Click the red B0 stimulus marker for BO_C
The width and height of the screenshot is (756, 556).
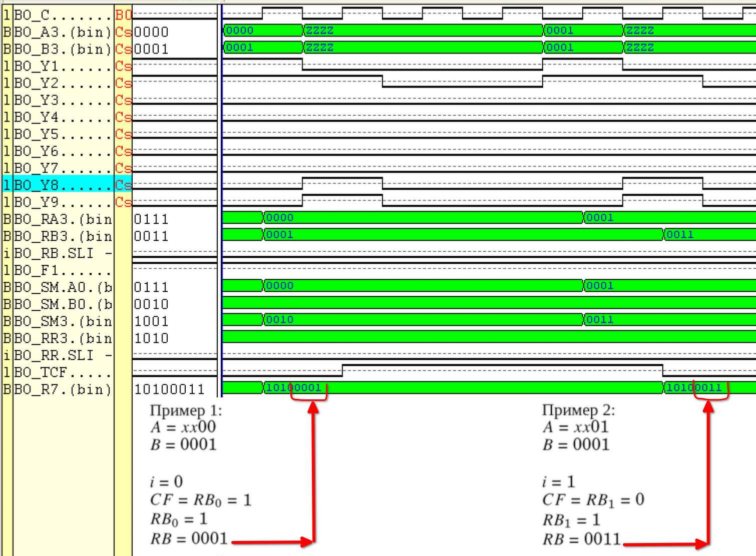(123, 15)
